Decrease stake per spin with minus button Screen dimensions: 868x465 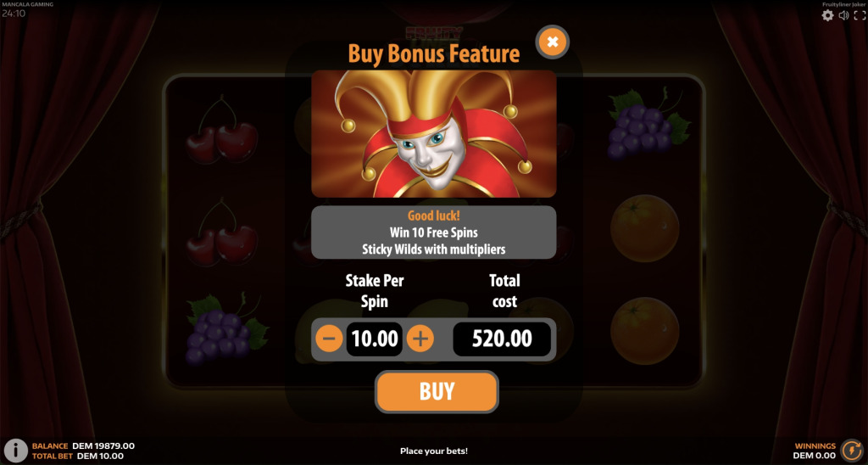point(329,338)
